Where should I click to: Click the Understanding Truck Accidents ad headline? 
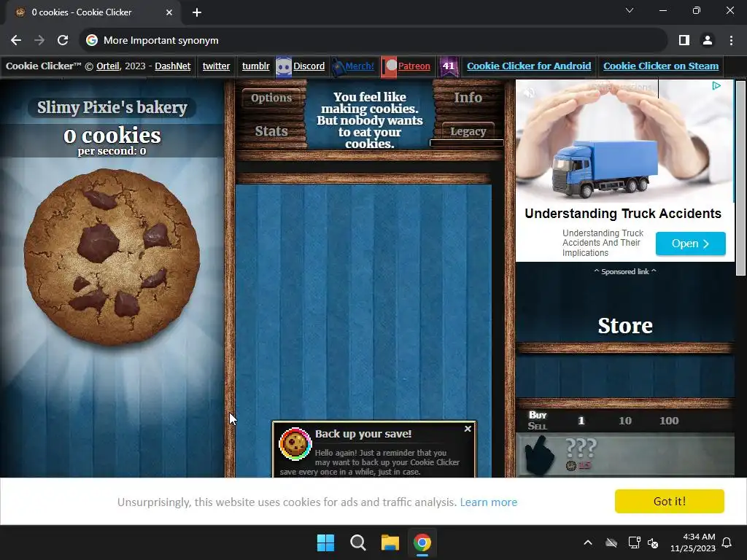[623, 214]
